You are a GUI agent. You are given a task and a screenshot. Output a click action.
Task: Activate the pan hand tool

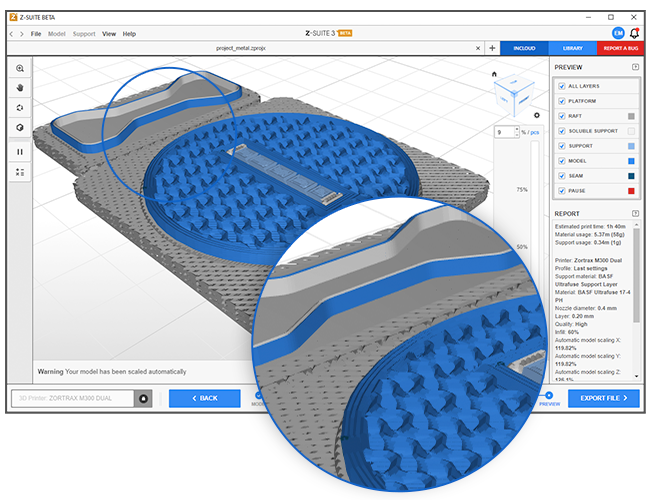coord(19,88)
